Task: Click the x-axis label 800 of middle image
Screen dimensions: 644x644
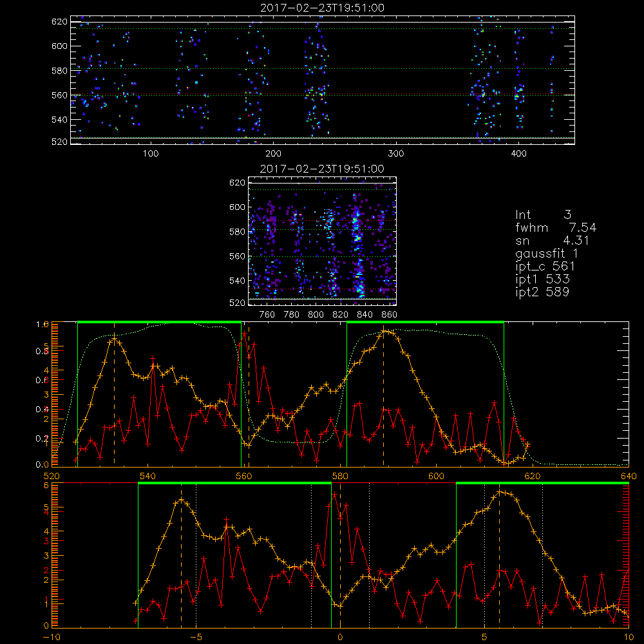Action: point(316,315)
